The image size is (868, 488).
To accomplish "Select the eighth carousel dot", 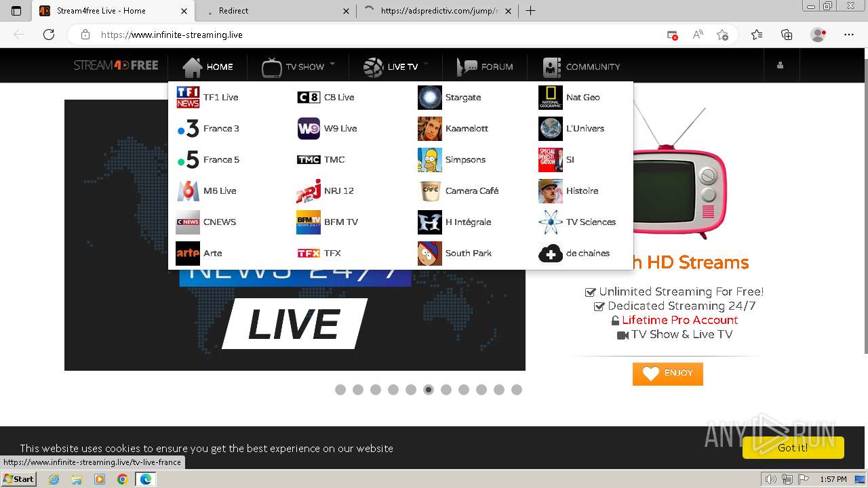I will tap(464, 390).
